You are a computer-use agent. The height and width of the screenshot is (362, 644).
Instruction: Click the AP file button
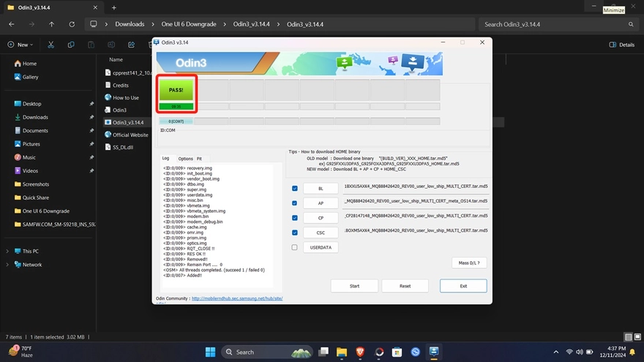(321, 203)
